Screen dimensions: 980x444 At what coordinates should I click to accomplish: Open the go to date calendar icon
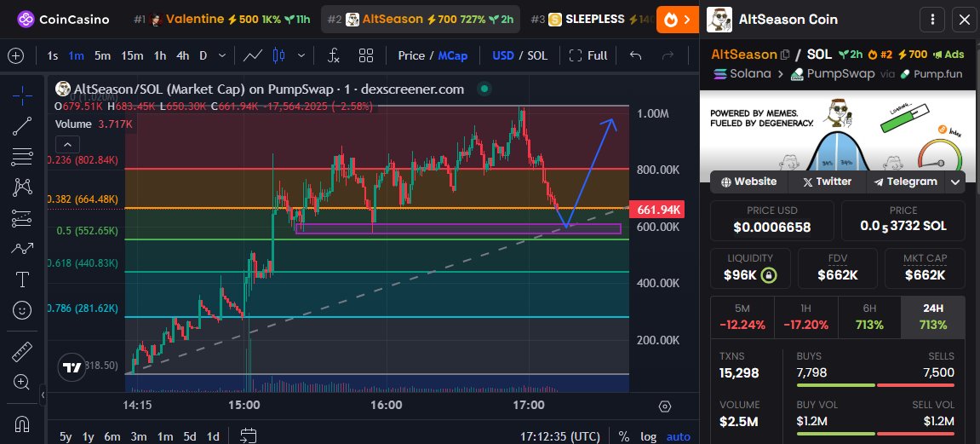coord(249,435)
